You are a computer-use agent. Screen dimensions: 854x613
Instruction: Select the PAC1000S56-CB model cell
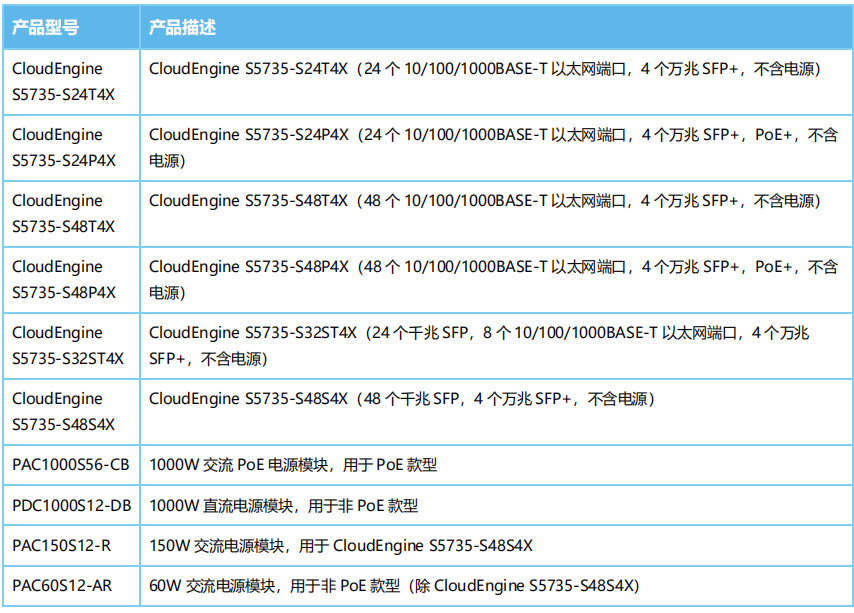(x=71, y=464)
